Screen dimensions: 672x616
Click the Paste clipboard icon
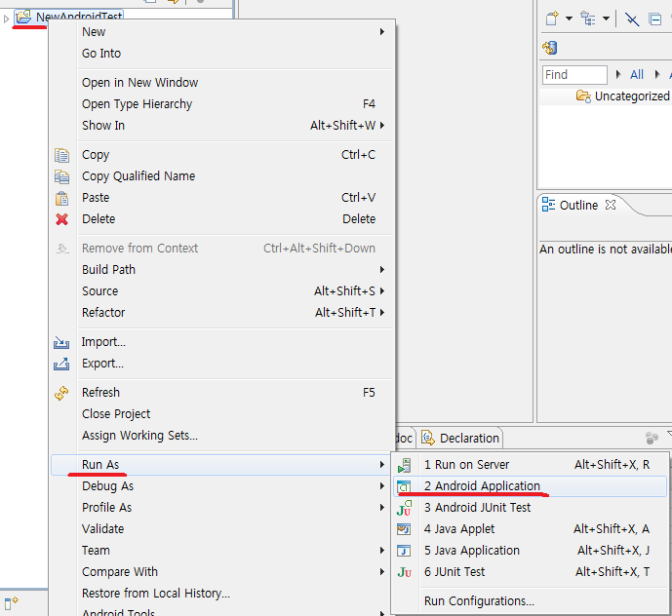61,198
